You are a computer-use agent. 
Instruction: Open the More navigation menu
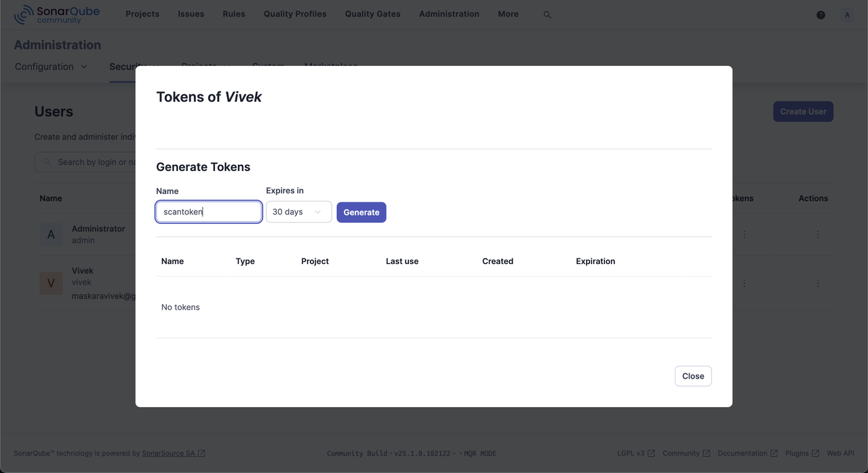[x=508, y=14]
